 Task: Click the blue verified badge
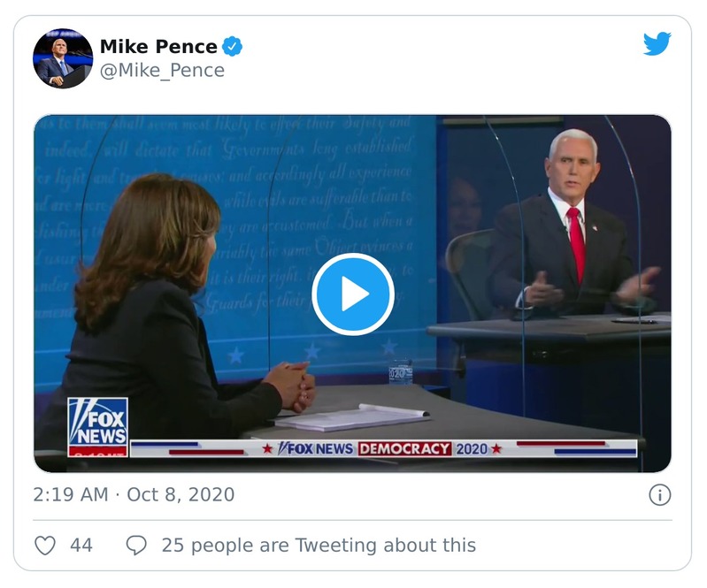232,46
